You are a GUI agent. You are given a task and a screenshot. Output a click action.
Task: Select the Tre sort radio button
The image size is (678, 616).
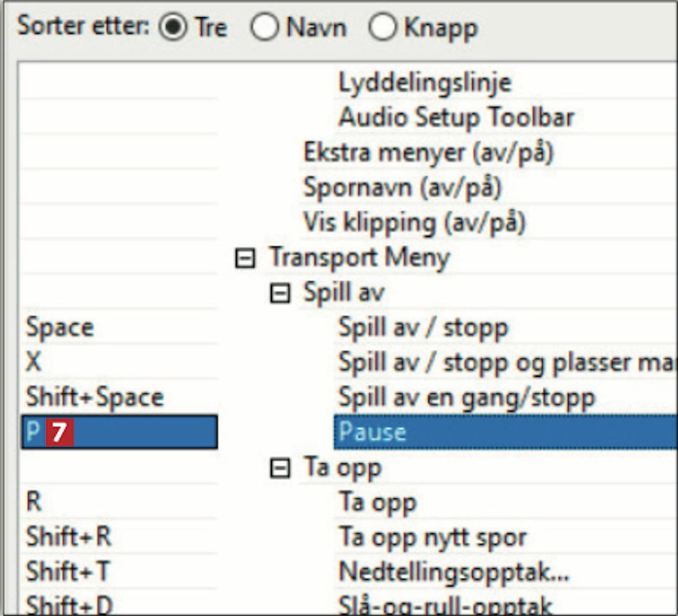coord(173,27)
